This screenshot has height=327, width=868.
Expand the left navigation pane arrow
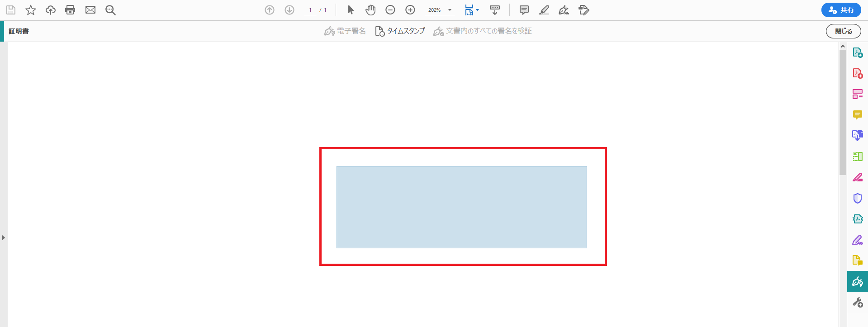(4, 237)
